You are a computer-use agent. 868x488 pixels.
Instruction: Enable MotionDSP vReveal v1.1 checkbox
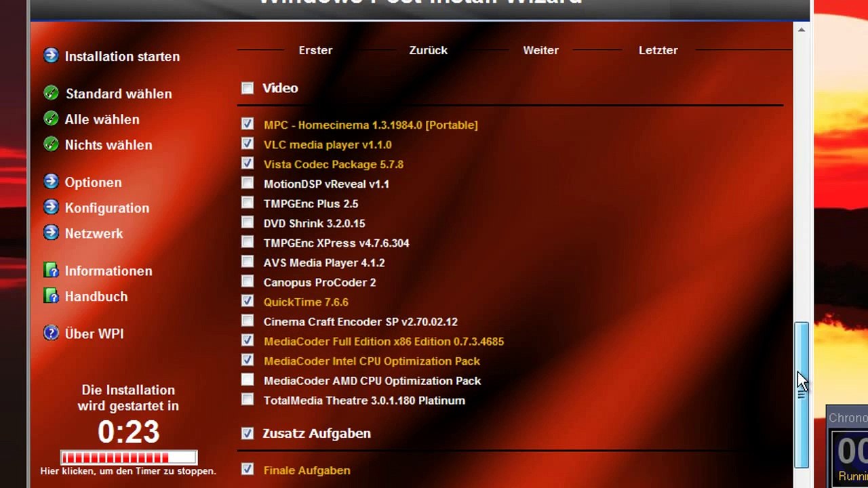click(x=248, y=183)
